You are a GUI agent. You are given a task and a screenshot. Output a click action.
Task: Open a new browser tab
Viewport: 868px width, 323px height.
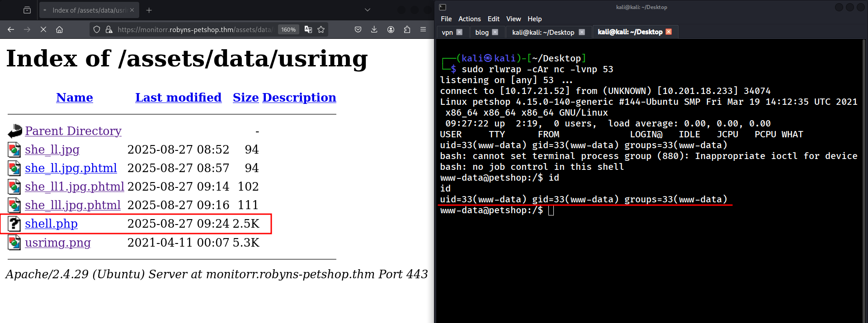(x=149, y=10)
